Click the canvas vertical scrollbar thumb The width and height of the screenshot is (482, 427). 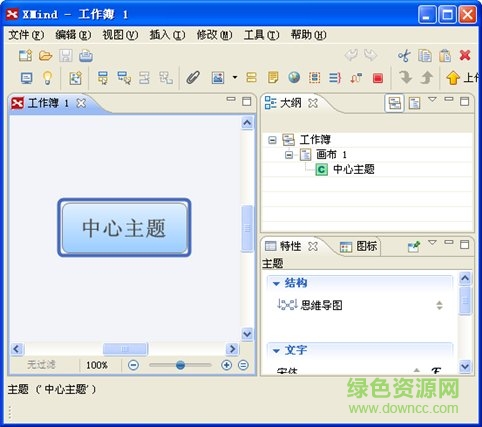[247, 229]
